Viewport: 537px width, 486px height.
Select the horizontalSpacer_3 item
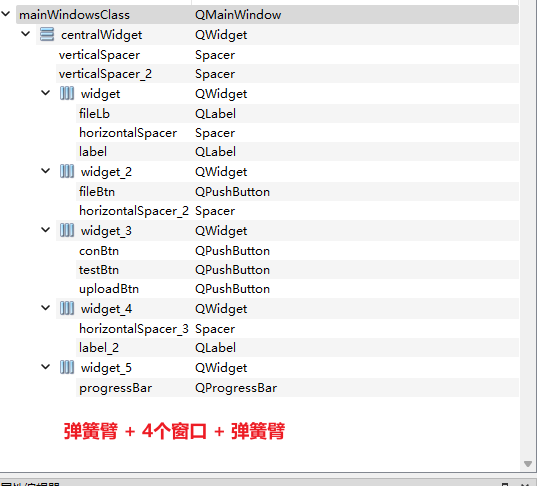(x=134, y=329)
